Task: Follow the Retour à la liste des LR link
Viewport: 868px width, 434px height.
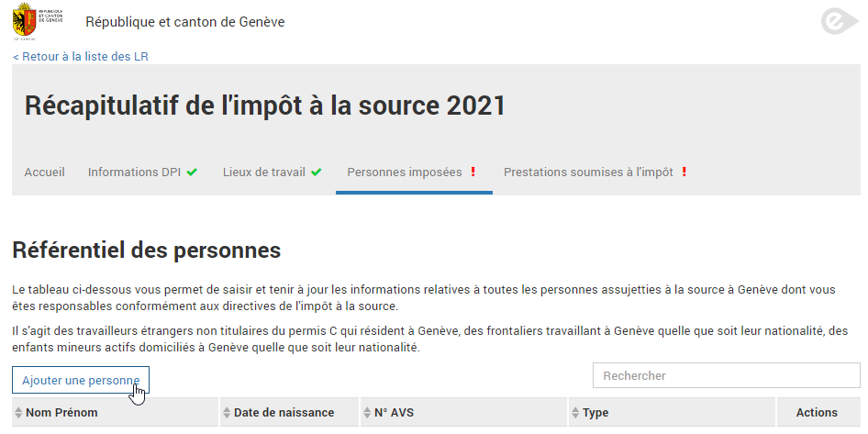Action: (x=80, y=57)
